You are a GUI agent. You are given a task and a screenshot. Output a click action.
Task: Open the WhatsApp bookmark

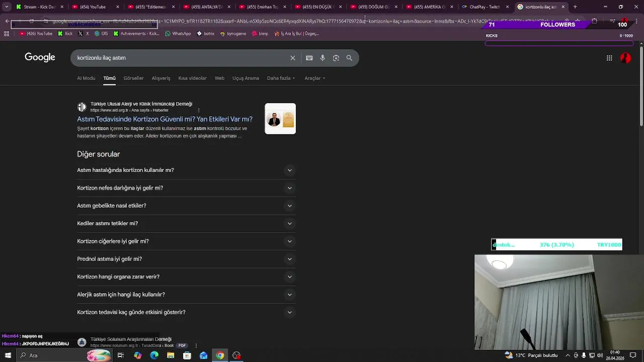(x=178, y=34)
